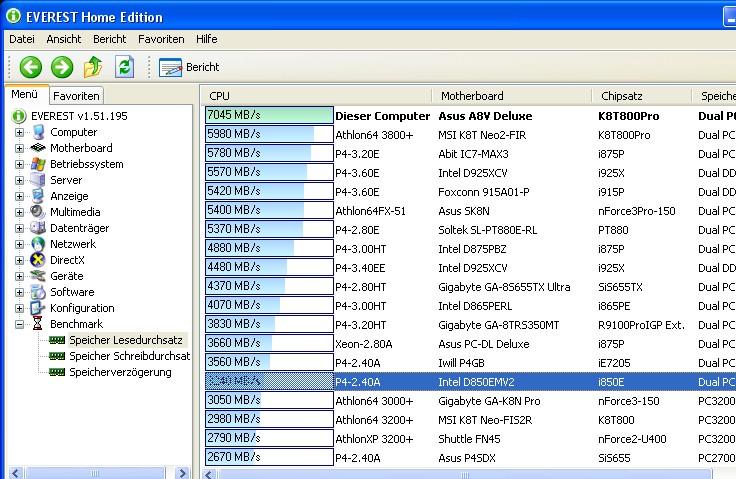
Task: Click the Abit IC7-MAX3 motherboard cell
Action: point(473,154)
